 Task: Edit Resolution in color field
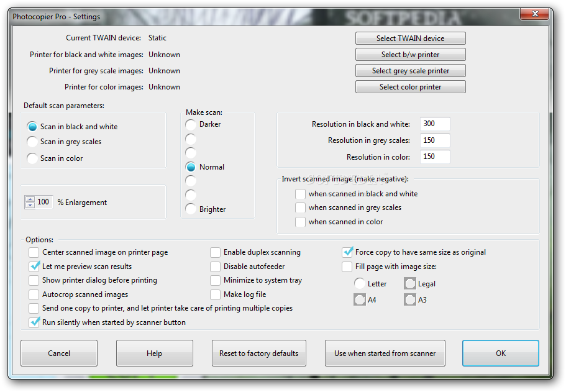pos(435,157)
